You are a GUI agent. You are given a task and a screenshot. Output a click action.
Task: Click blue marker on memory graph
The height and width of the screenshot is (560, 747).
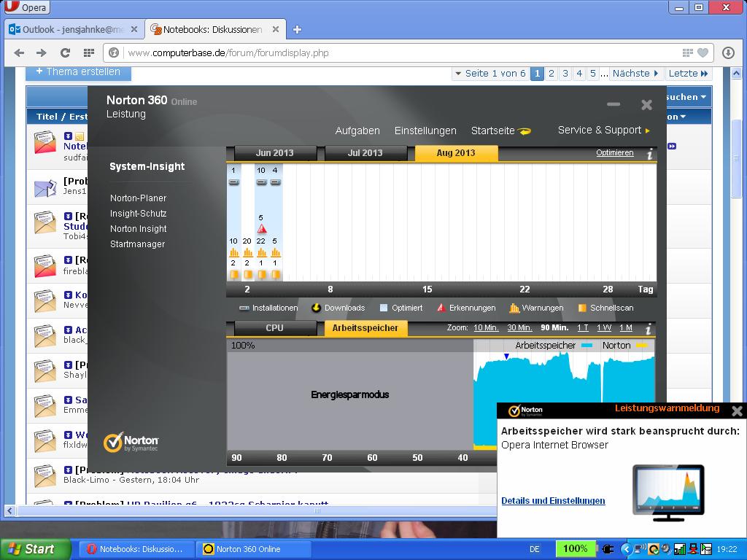506,356
